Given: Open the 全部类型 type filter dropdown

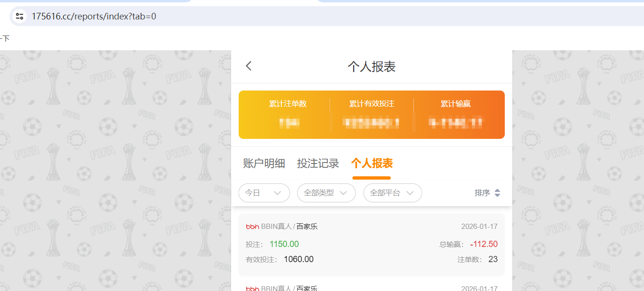Looking at the screenshot, I should [x=326, y=193].
